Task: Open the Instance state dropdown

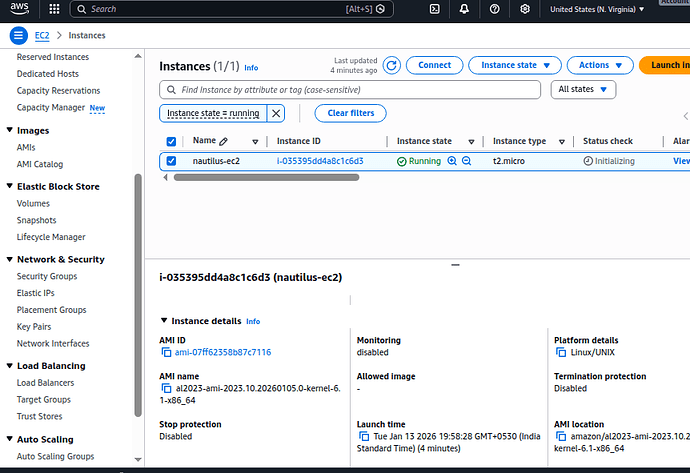Action: [515, 65]
